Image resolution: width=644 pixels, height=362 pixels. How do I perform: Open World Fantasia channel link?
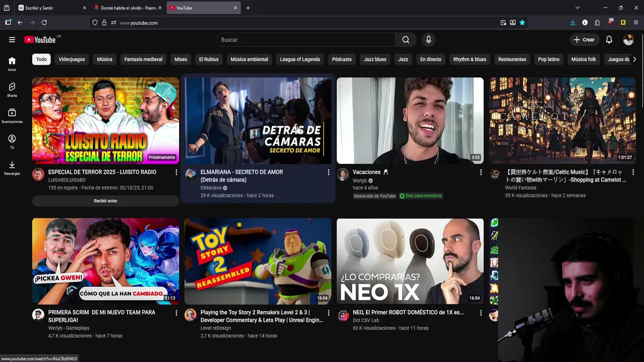pyautogui.click(x=520, y=188)
